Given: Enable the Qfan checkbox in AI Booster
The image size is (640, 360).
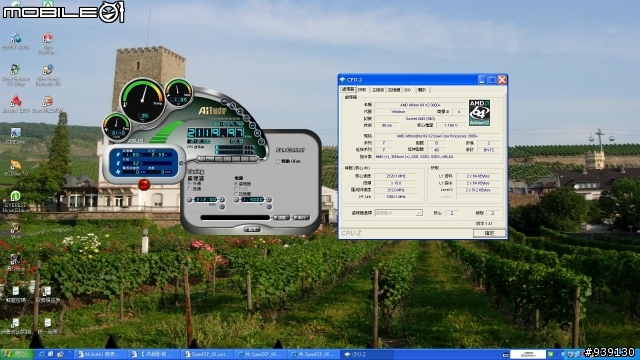Looking at the screenshot, I should click(x=278, y=162).
